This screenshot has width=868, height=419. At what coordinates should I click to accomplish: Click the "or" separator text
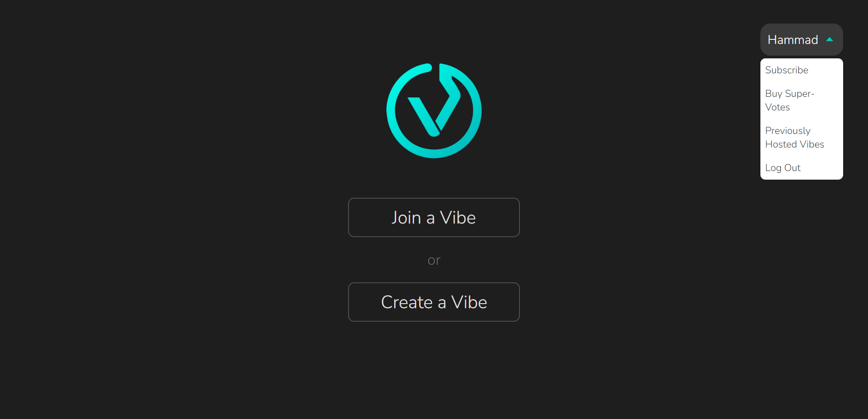(x=434, y=261)
